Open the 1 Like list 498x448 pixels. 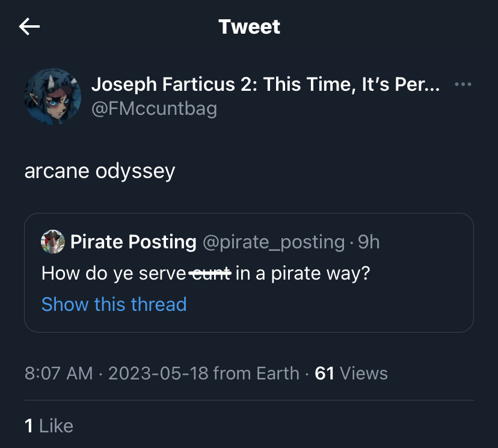coord(49,426)
